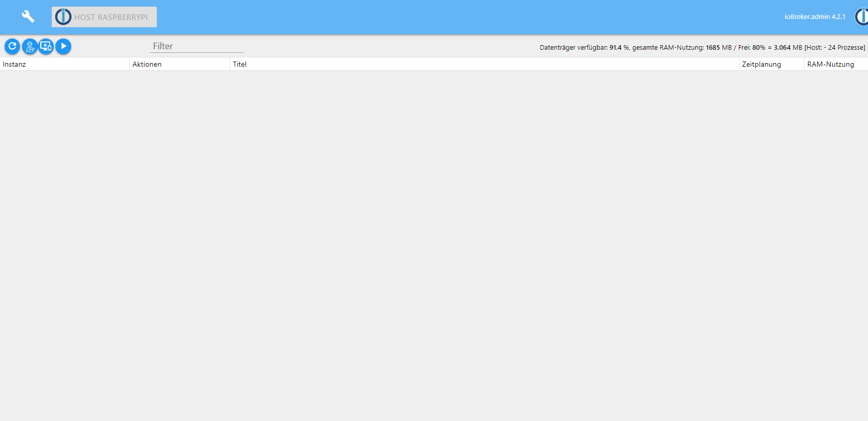Click the Aktionen column header

(179, 64)
